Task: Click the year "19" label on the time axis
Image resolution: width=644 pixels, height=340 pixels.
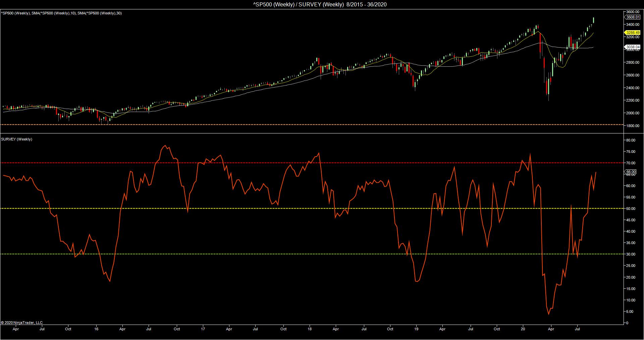Action: (x=416, y=329)
